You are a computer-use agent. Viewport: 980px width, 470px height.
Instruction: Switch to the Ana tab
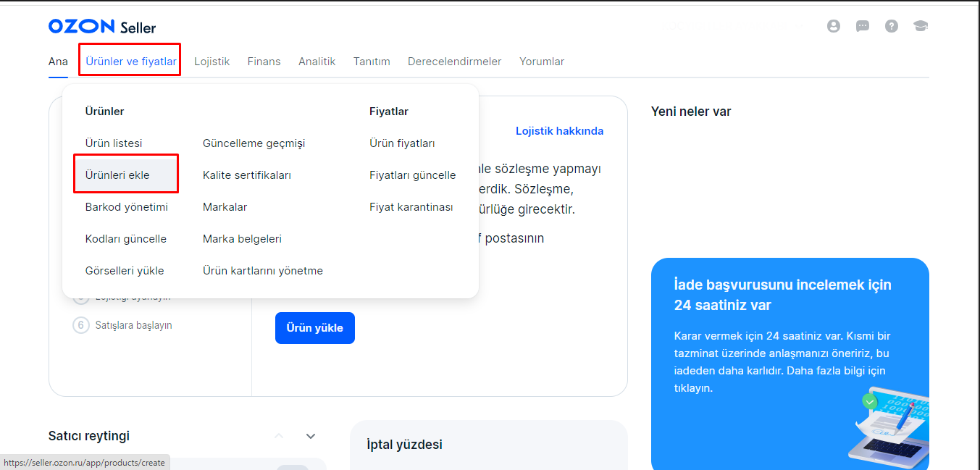(x=58, y=62)
